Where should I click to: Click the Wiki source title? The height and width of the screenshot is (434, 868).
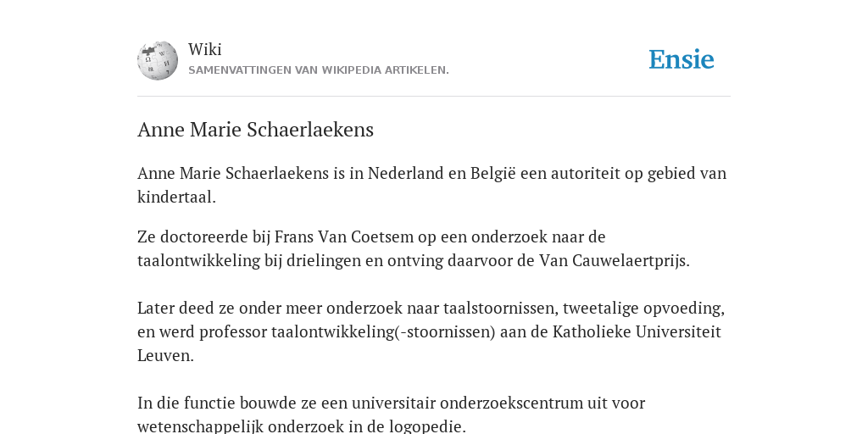point(205,49)
